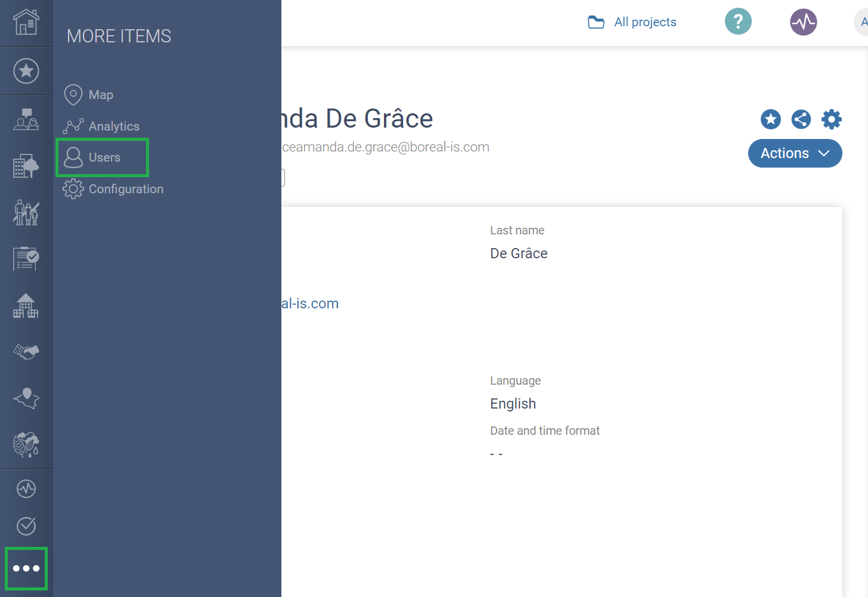Open Analytics from More Items
Viewport: 868px width, 597px height.
(101, 126)
